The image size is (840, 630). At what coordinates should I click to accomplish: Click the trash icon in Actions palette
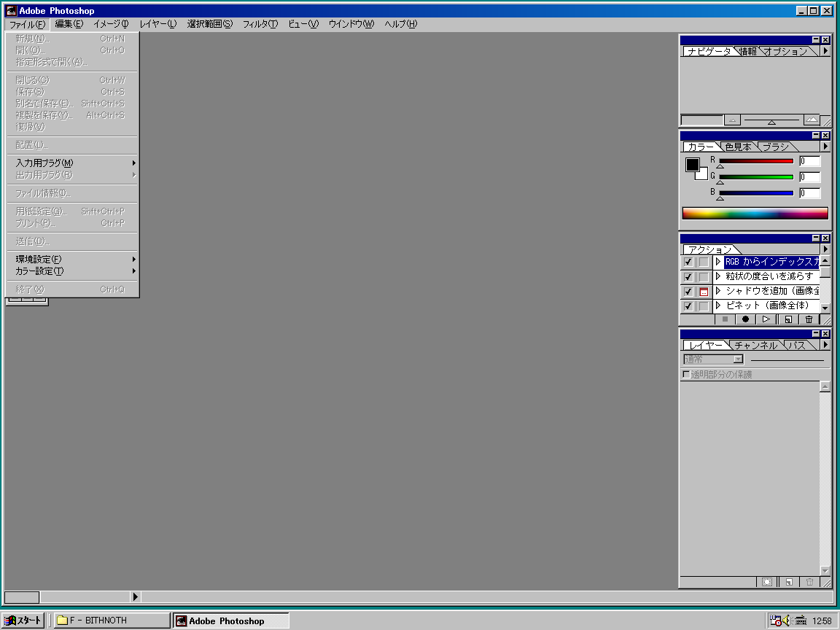(809, 319)
